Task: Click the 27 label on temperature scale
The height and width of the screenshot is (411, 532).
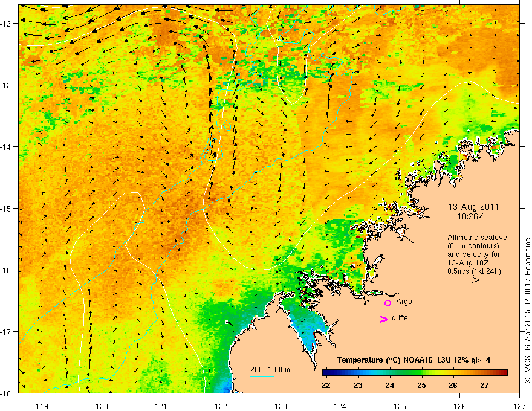Action: (x=484, y=385)
